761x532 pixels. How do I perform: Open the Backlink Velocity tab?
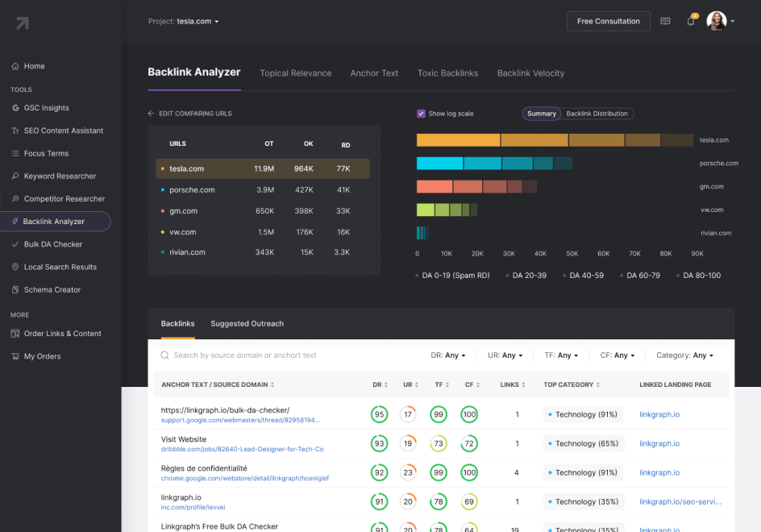coord(530,73)
